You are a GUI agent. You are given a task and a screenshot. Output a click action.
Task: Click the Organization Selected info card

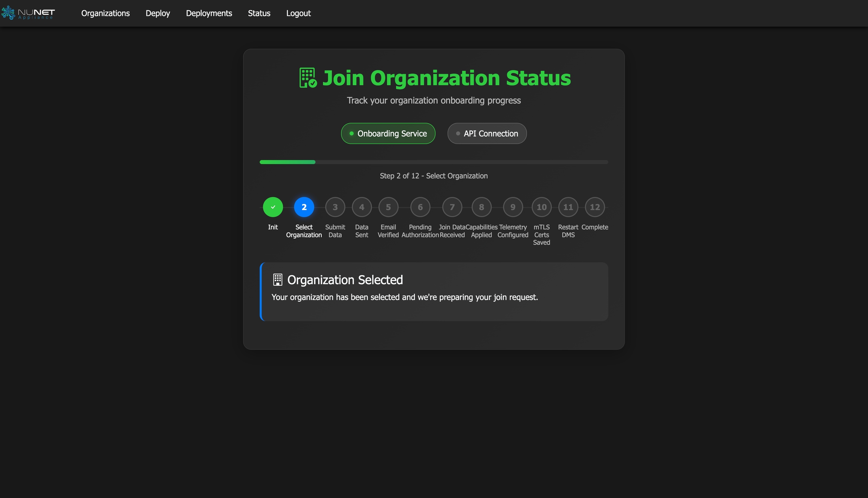coord(434,292)
